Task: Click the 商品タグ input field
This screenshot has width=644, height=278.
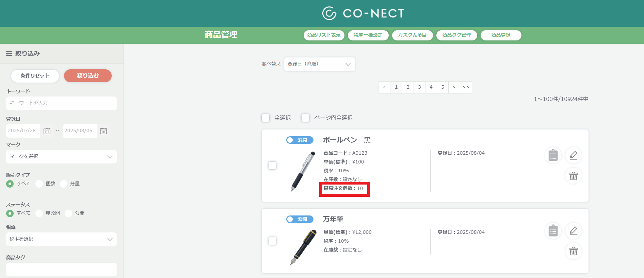Action: pyautogui.click(x=61, y=270)
